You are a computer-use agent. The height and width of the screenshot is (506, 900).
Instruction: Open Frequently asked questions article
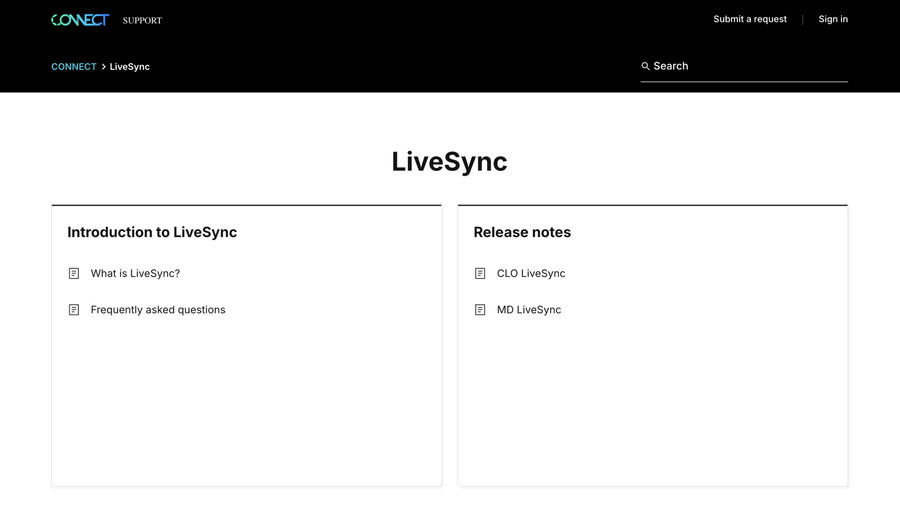[x=158, y=310]
